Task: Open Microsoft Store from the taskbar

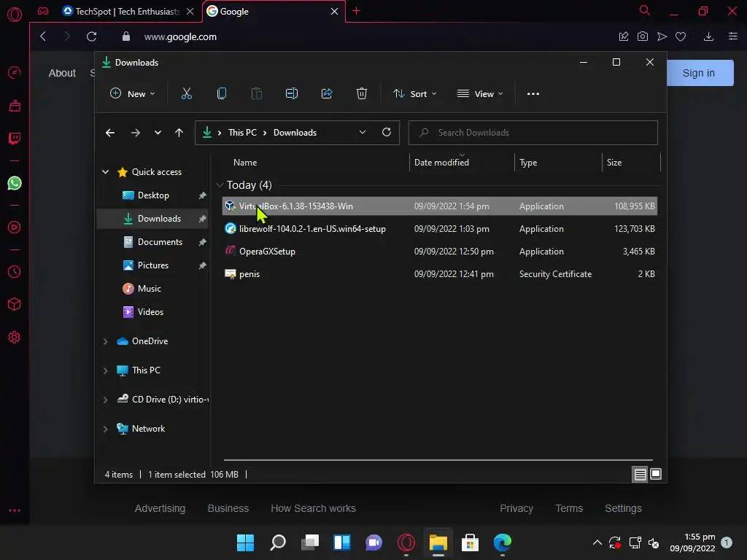Action: point(470,542)
